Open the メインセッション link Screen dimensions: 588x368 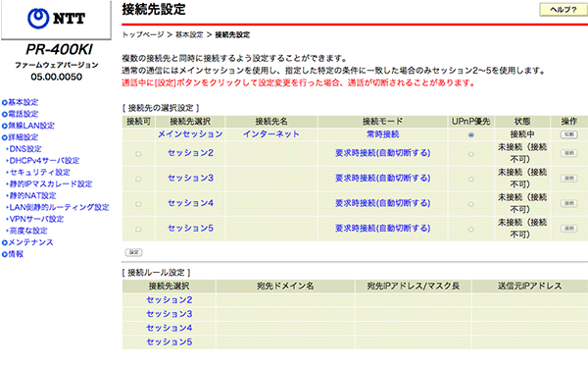coord(190,134)
